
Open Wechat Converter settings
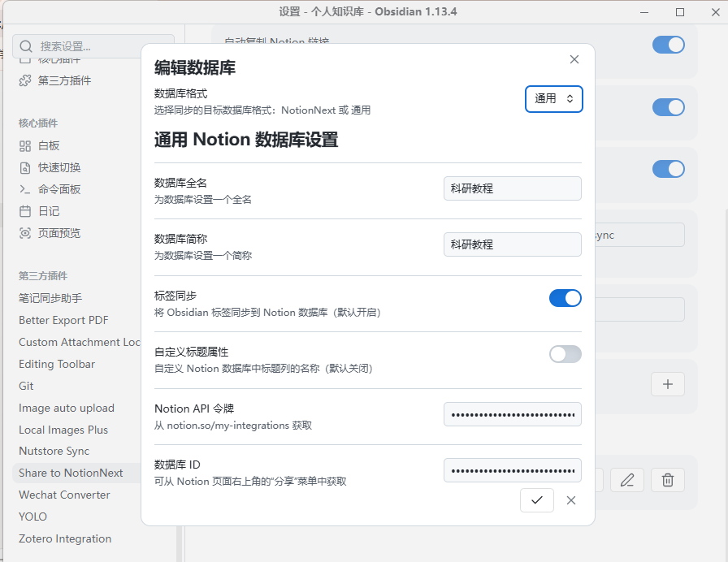(64, 495)
